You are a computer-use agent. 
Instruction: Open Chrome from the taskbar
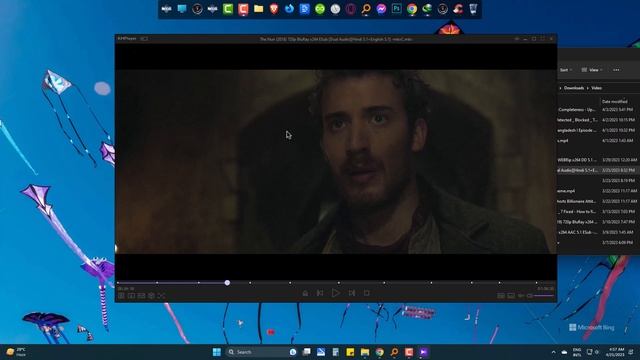[380, 352]
